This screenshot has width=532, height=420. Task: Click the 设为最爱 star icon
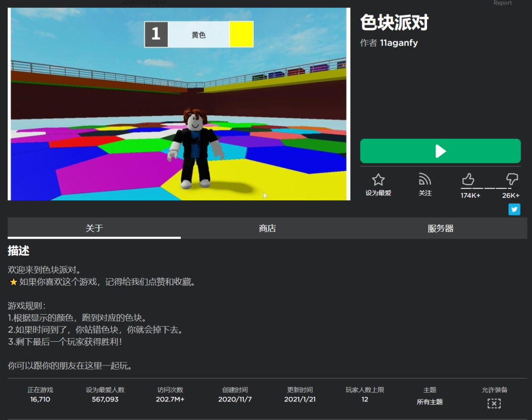[377, 180]
